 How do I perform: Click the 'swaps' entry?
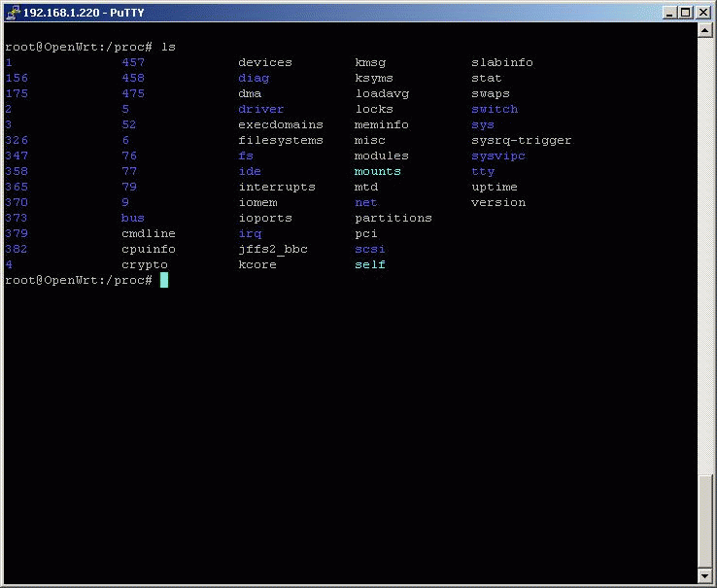(491, 94)
